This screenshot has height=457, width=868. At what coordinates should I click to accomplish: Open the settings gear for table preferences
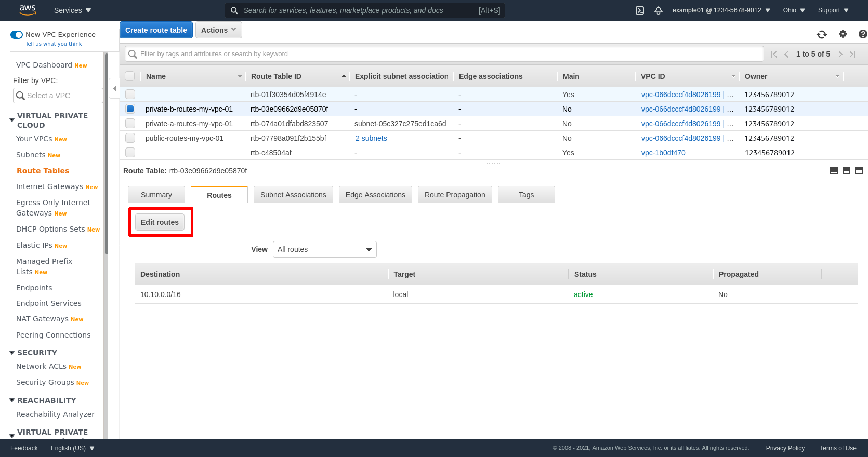843,34
